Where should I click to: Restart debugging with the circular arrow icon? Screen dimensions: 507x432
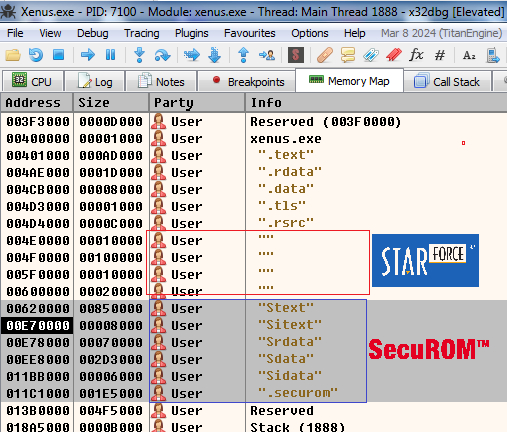tap(36, 55)
